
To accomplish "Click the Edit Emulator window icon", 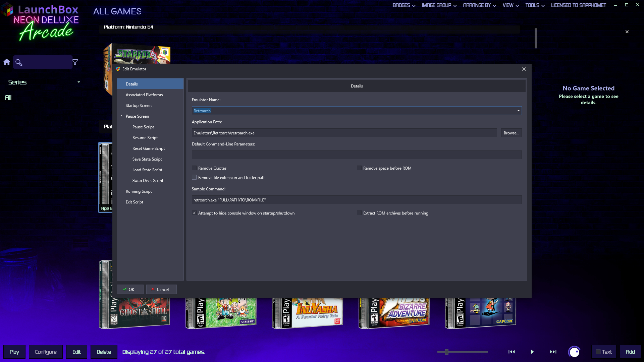I will coord(118,69).
